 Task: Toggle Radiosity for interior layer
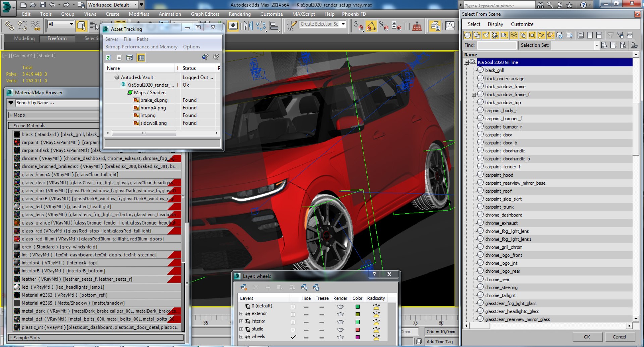[376, 322]
